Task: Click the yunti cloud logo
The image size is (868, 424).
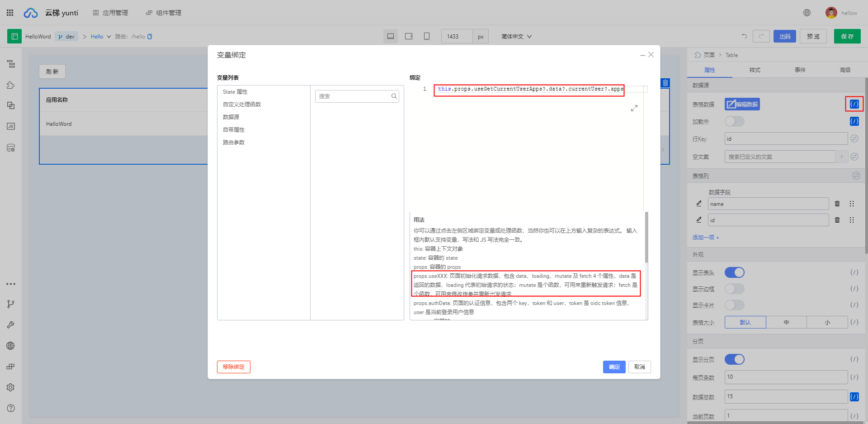Action: coord(31,13)
